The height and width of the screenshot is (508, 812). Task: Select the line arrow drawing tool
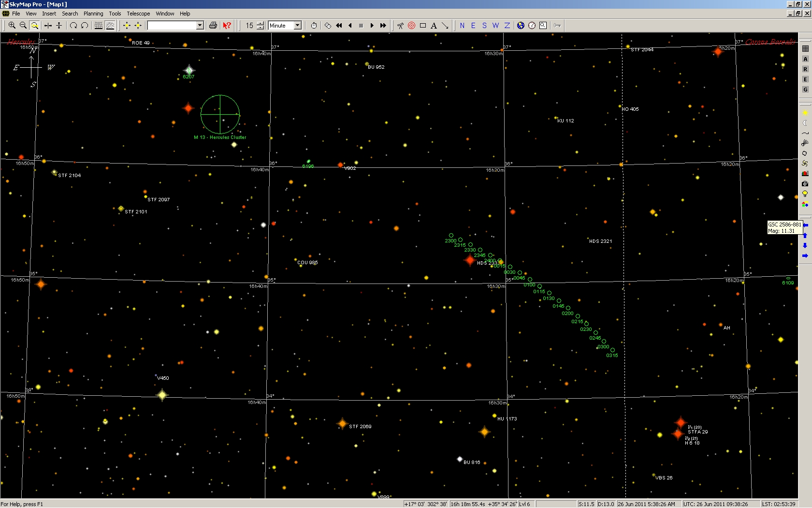tap(445, 26)
